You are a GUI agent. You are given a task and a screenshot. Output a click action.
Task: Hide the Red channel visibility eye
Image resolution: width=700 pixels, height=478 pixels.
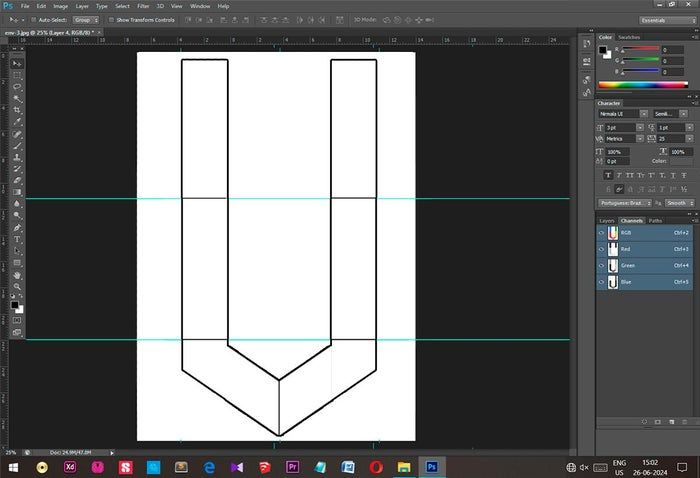[602, 249]
